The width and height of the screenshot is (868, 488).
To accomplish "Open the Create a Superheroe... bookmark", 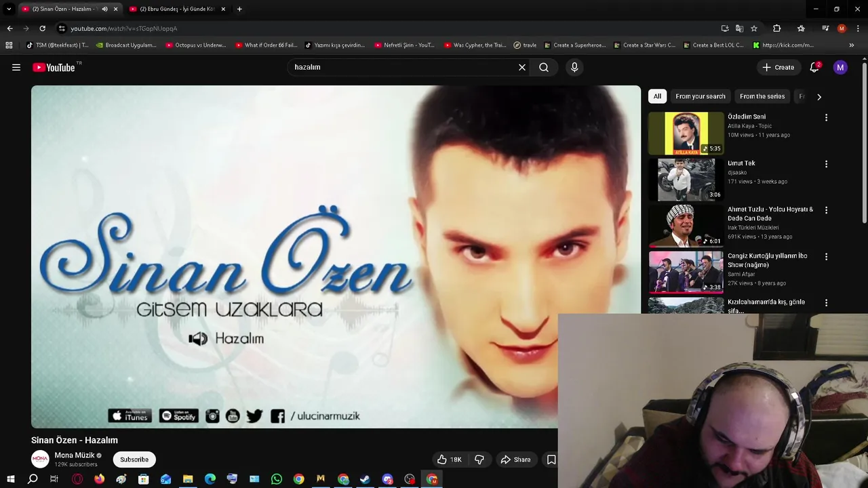I will [x=574, y=45].
